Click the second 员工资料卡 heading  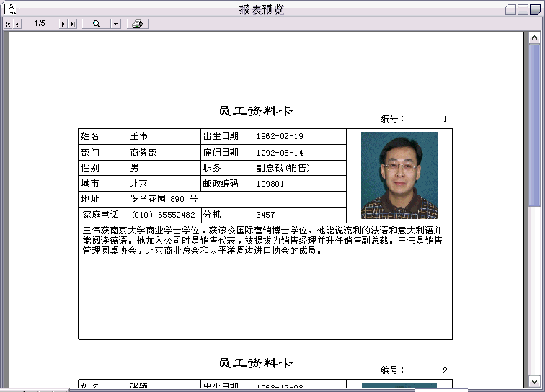coord(255,362)
